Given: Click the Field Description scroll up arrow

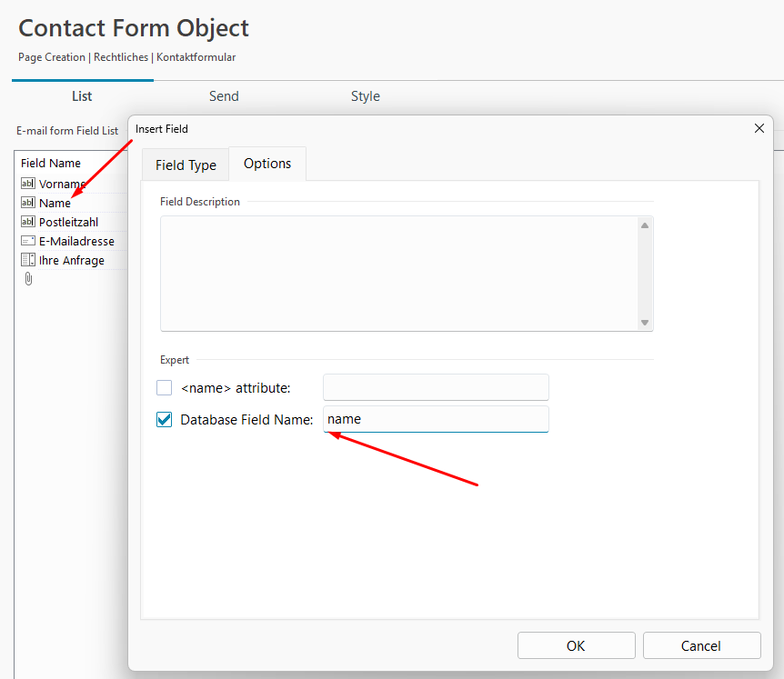Looking at the screenshot, I should (645, 225).
